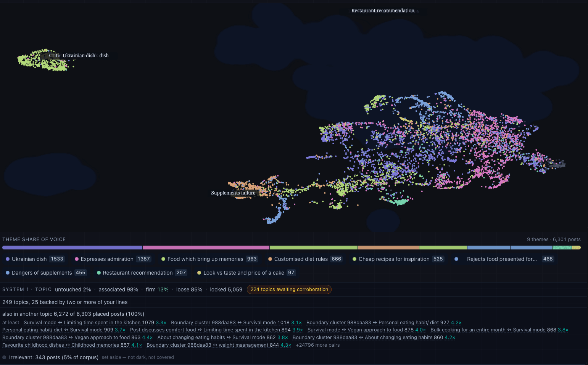Open Boundary cluster 988daa83 ↔ Survival mode 1018 pair
Screen dimensions: 588x365
(236, 323)
